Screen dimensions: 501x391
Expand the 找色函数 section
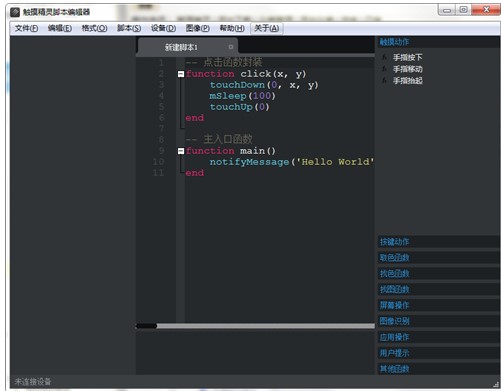[438, 274]
